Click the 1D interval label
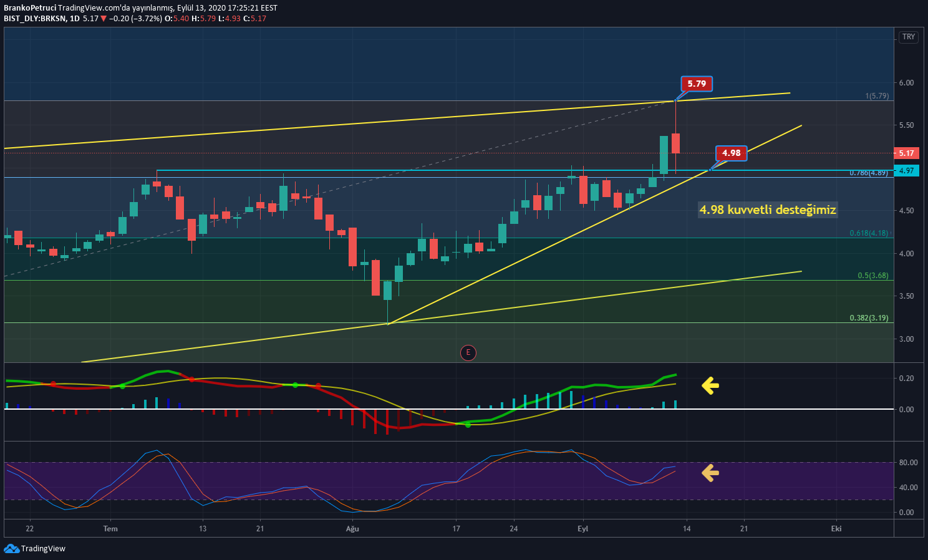Viewport: 928px width, 560px height. coord(75,19)
